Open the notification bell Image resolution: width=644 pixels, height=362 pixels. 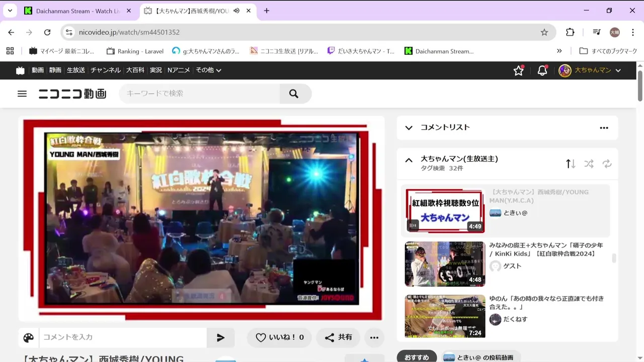[x=542, y=70]
